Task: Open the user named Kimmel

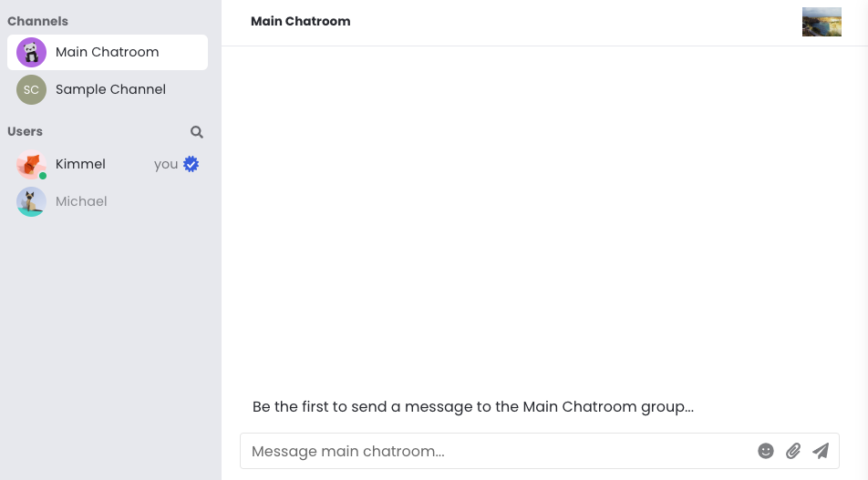Action: 80,164
